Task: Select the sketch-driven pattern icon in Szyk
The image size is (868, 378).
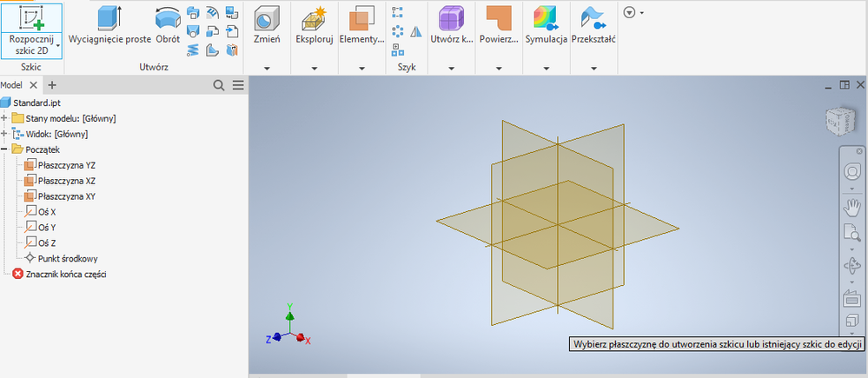Action: (x=397, y=50)
